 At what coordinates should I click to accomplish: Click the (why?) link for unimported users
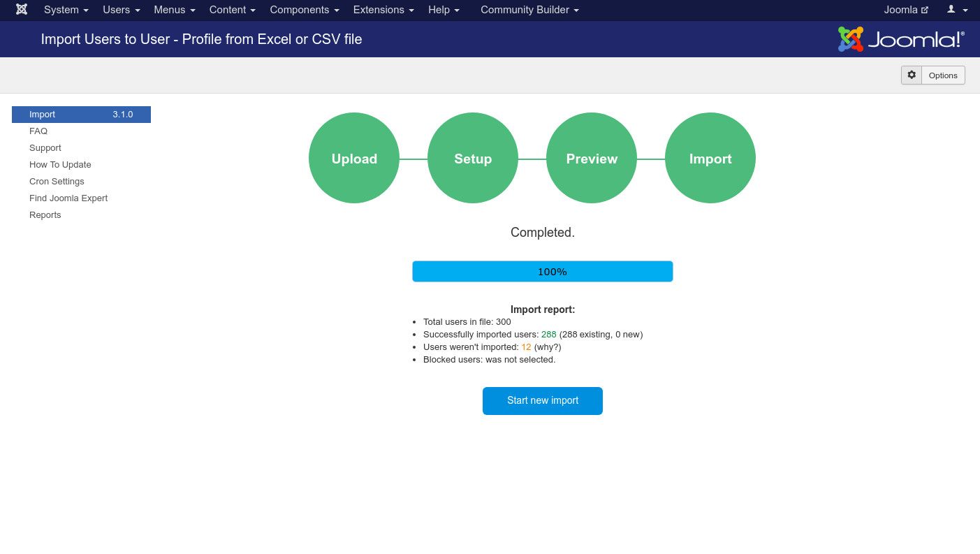click(548, 347)
